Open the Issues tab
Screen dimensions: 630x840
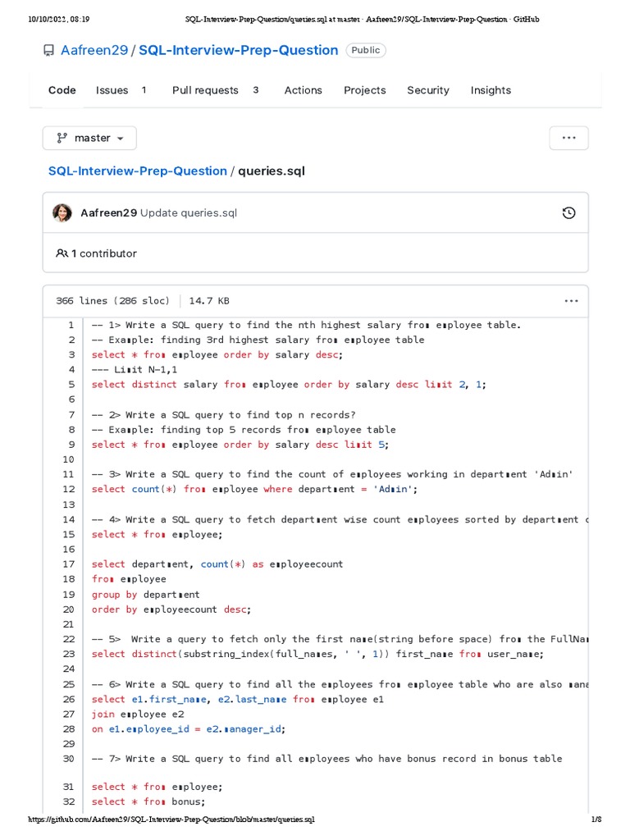tap(112, 90)
